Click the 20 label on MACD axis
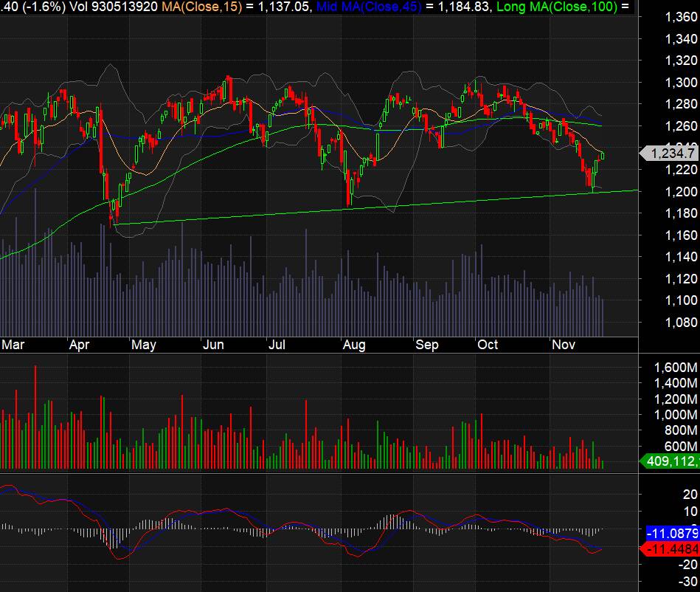Screen dimensions: 700x592 (690, 494)
